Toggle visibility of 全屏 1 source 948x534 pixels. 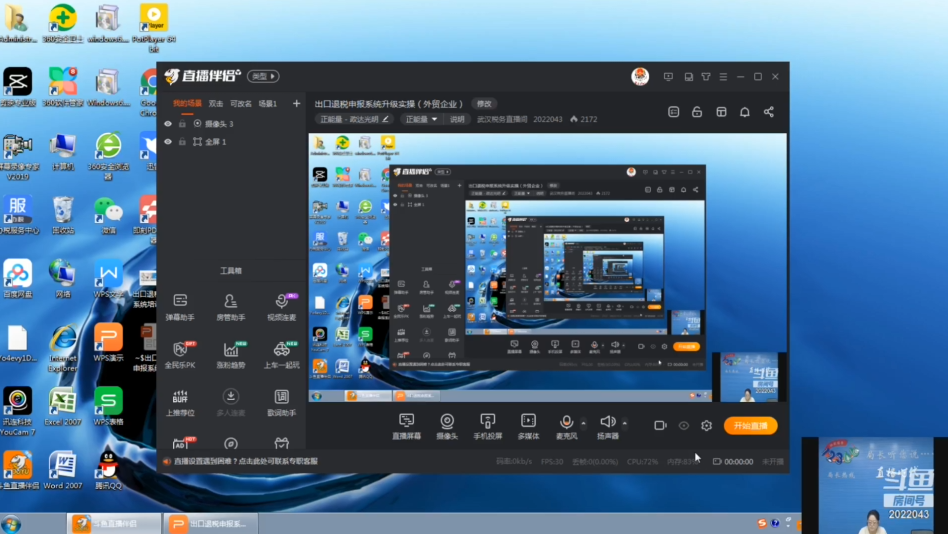[167, 142]
